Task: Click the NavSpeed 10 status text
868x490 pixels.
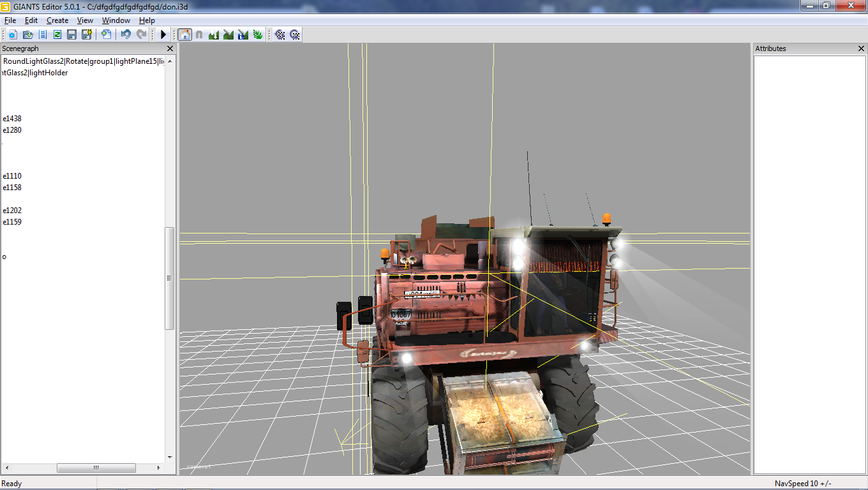Action: click(x=803, y=484)
